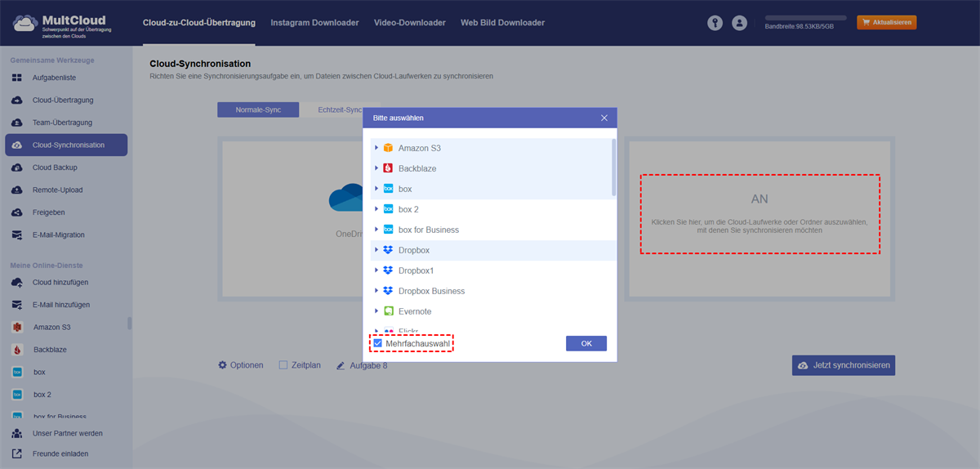
Task: Click the Remote-Upload sidebar icon
Action: coord(16,190)
